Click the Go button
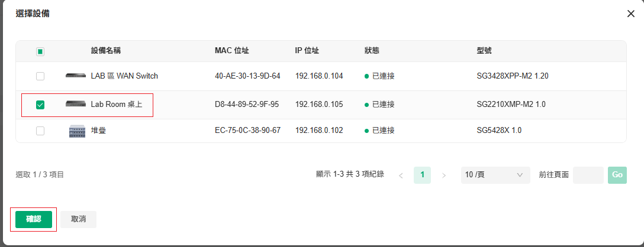The width and height of the screenshot is (644, 247). click(617, 175)
